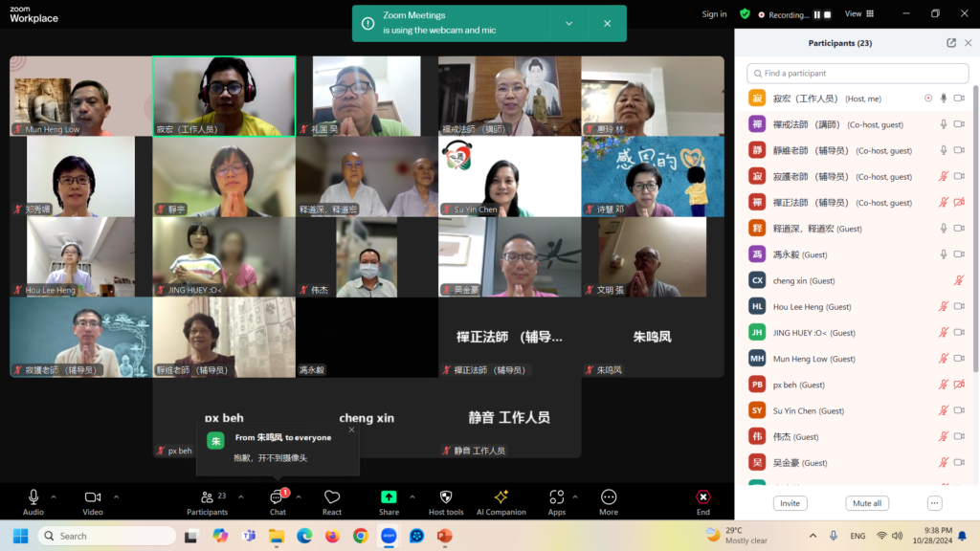Click the React heart icon
This screenshot has width=980, height=551.
(x=332, y=498)
